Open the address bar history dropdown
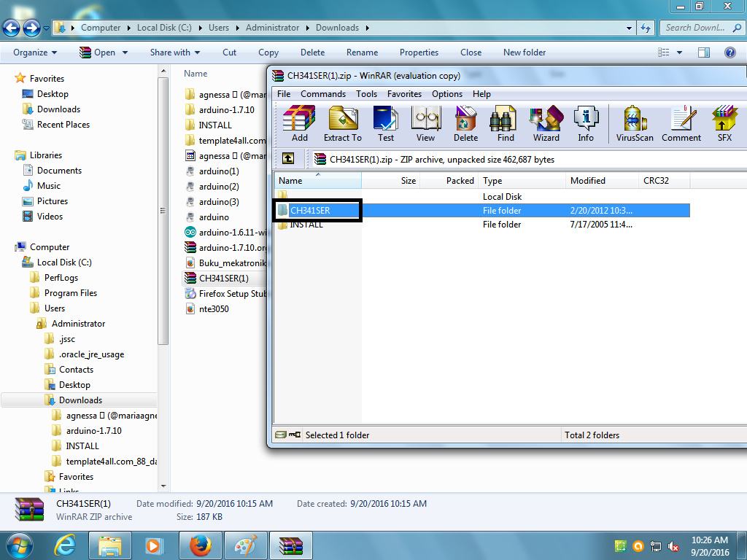Screen dimensions: 747x560 [629, 28]
